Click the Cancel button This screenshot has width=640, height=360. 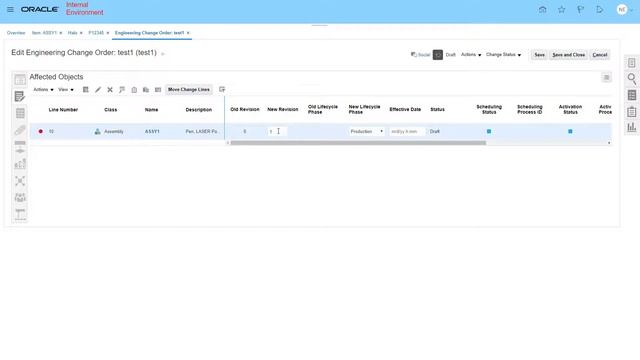[x=600, y=55]
